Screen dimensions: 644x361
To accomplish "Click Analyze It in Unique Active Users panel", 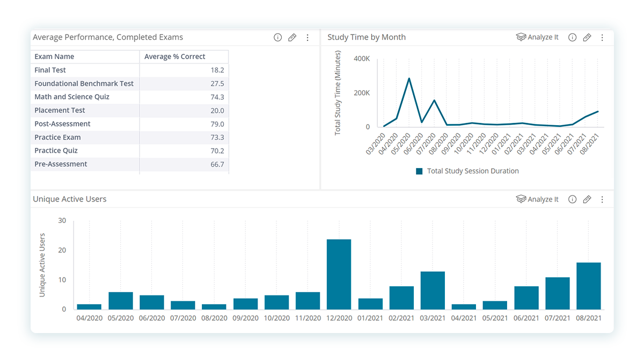I will [537, 199].
